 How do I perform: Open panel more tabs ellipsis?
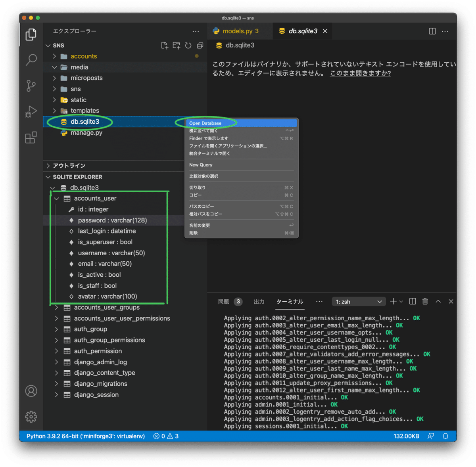click(319, 302)
